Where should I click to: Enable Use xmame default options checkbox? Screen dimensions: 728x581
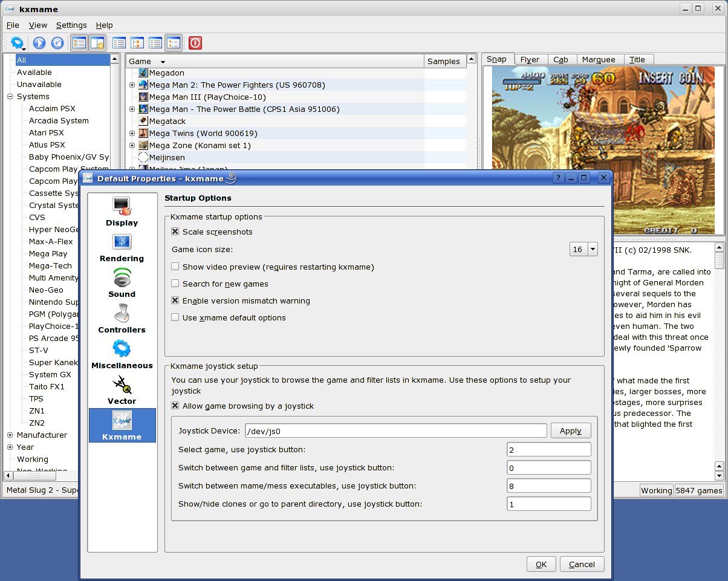pos(175,317)
